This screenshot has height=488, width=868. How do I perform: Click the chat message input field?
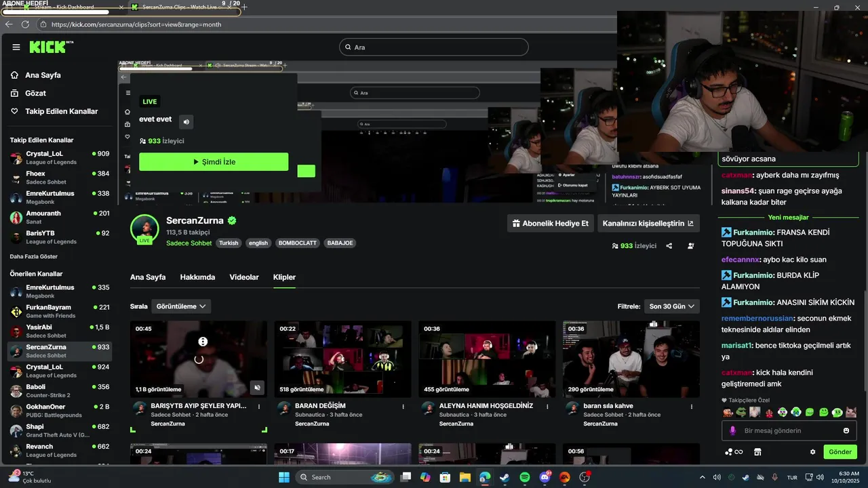[x=789, y=430]
